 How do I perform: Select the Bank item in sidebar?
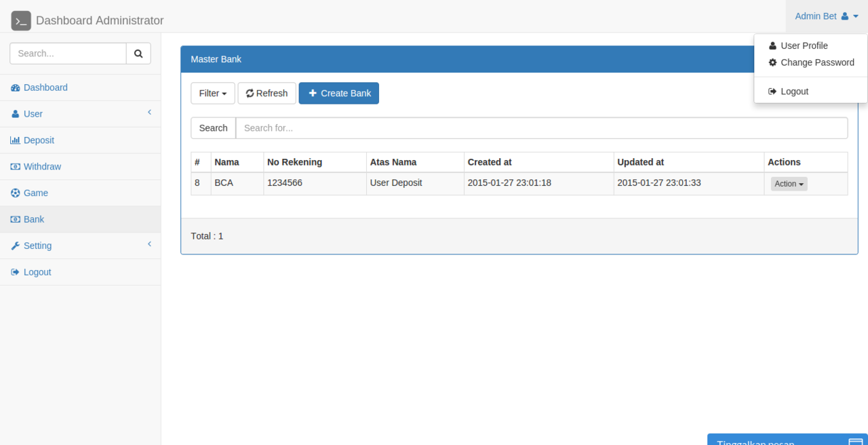(33, 220)
